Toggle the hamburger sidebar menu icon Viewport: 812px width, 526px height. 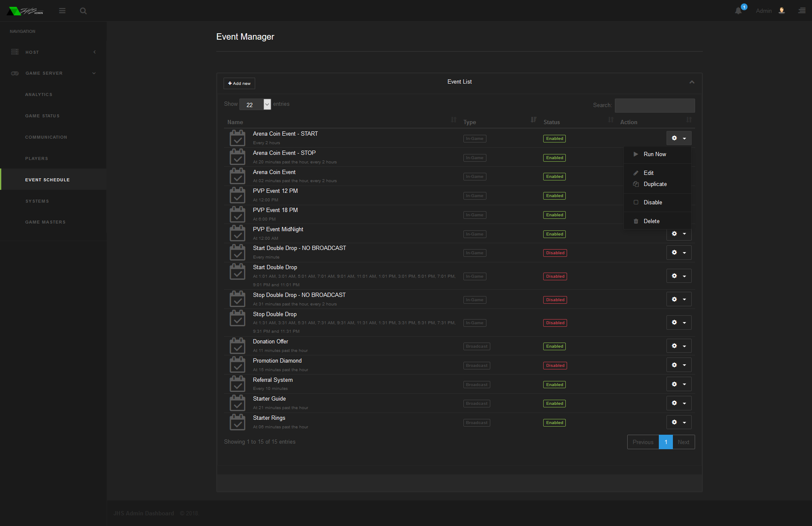coord(62,11)
